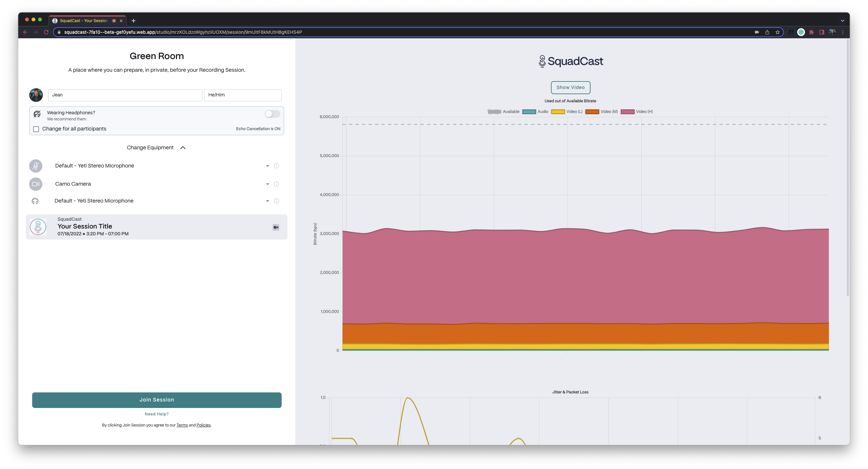Click the page reload icon
868x469 pixels.
tap(46, 32)
